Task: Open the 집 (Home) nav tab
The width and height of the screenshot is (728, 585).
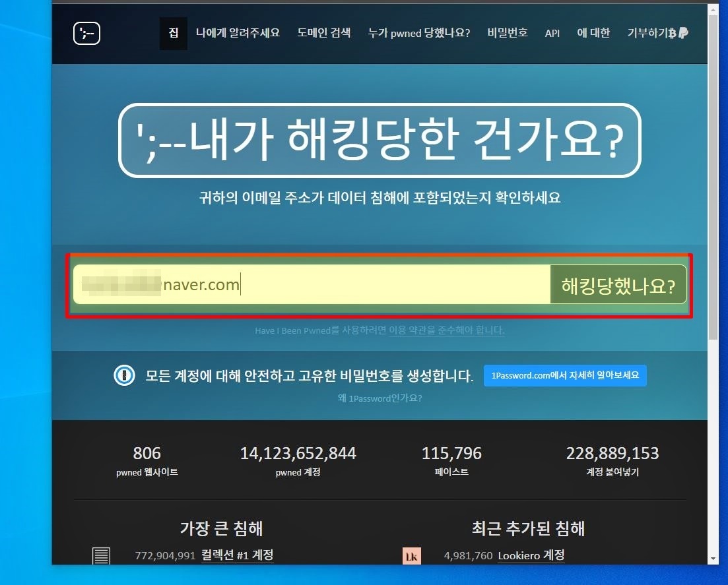Action: (x=173, y=34)
